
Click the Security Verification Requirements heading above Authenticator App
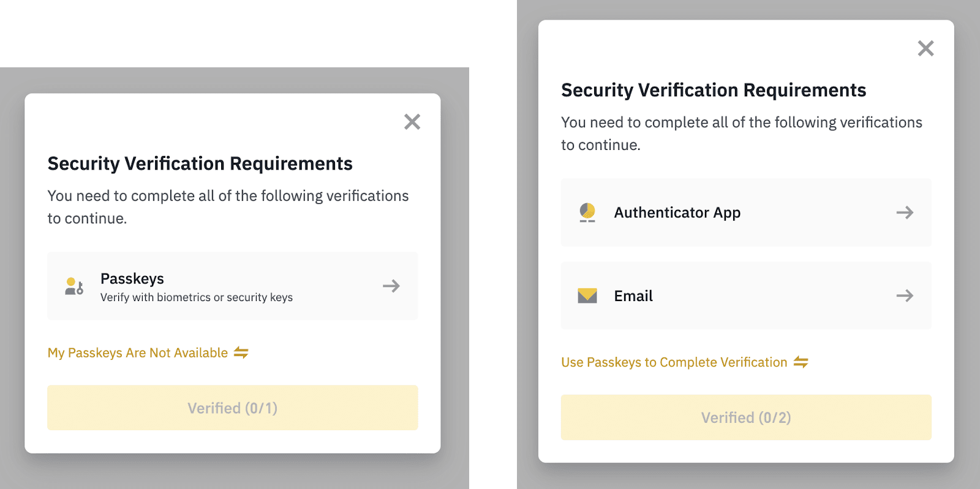pos(714,90)
